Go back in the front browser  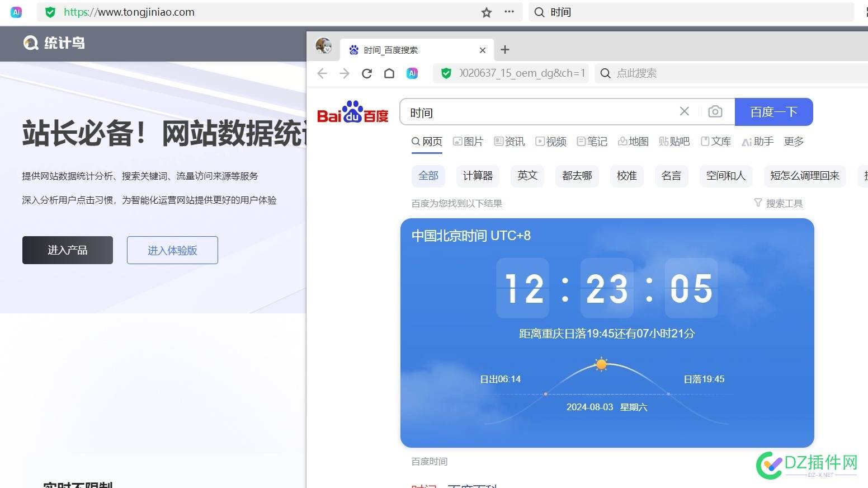click(x=322, y=73)
